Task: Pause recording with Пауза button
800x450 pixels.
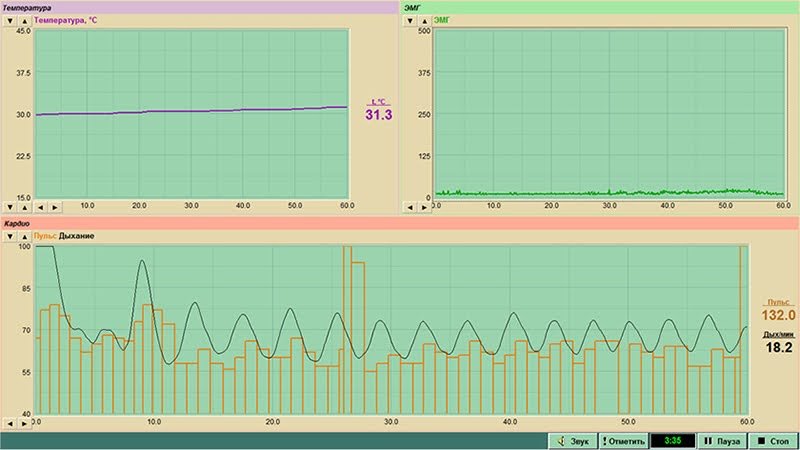Action: tap(722, 441)
